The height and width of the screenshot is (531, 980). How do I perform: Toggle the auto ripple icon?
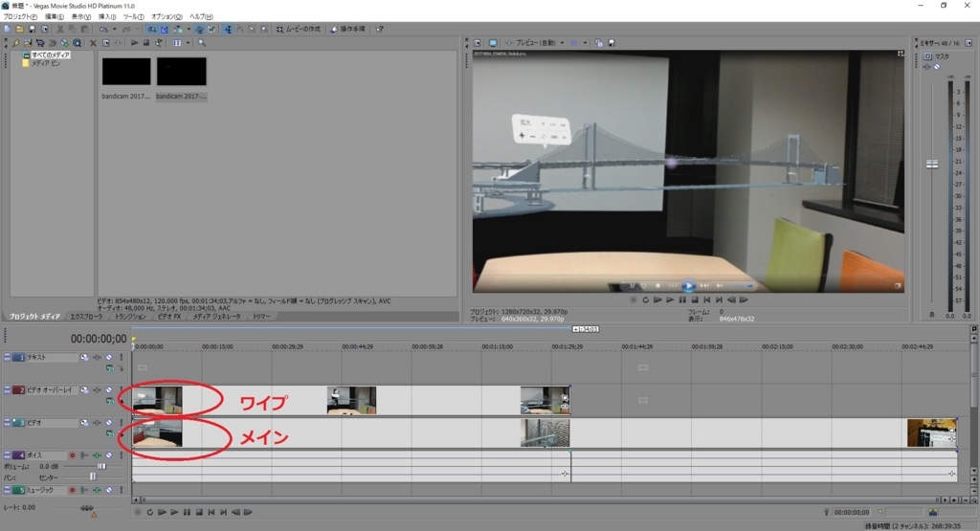(x=178, y=30)
